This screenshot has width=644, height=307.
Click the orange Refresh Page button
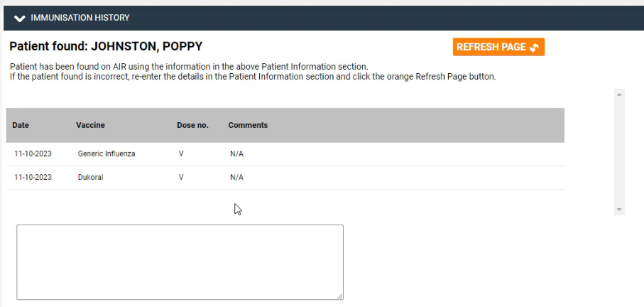pyautogui.click(x=498, y=47)
